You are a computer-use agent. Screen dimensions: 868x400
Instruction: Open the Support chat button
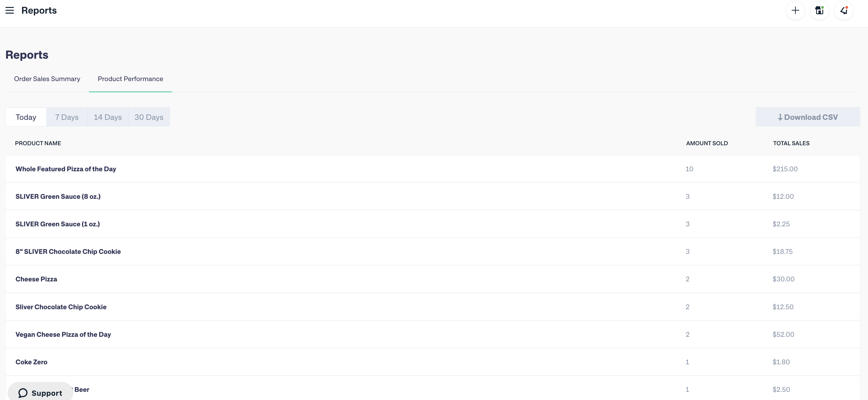coord(40,392)
